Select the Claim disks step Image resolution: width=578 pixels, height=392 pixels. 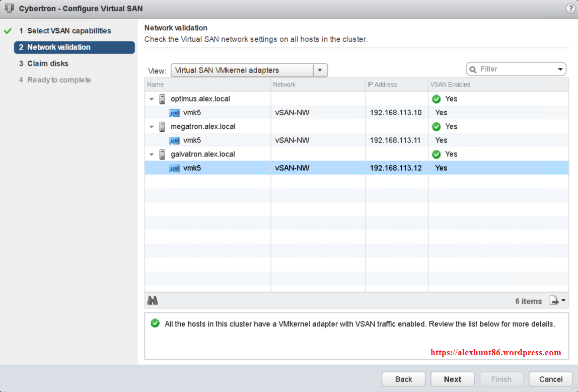(x=44, y=63)
